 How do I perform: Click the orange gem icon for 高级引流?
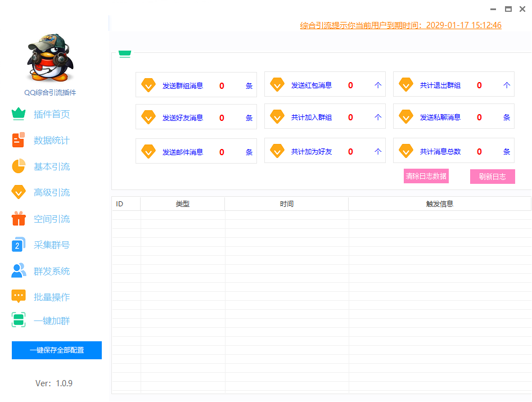[19, 192]
